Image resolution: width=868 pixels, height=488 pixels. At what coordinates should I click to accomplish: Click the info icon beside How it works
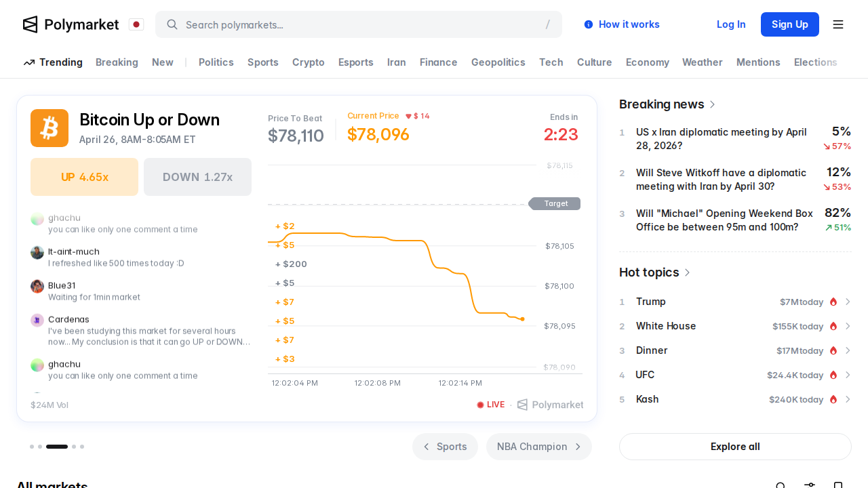tap(589, 24)
